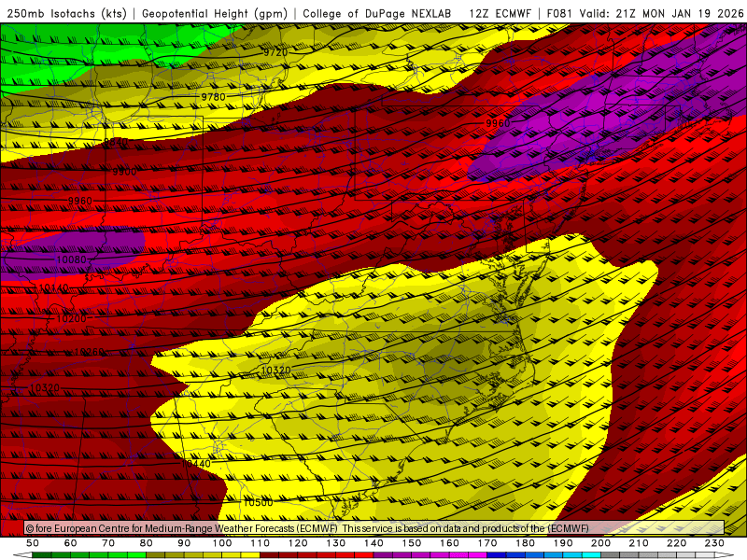Select 'College of DuPage NEXLAB' in the header
The image size is (747, 560).
[377, 14]
